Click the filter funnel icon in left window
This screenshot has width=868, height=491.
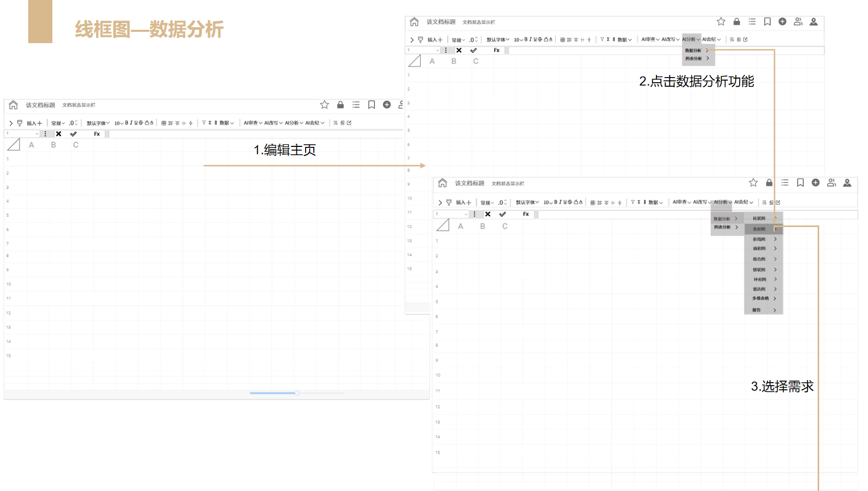pyautogui.click(x=204, y=123)
